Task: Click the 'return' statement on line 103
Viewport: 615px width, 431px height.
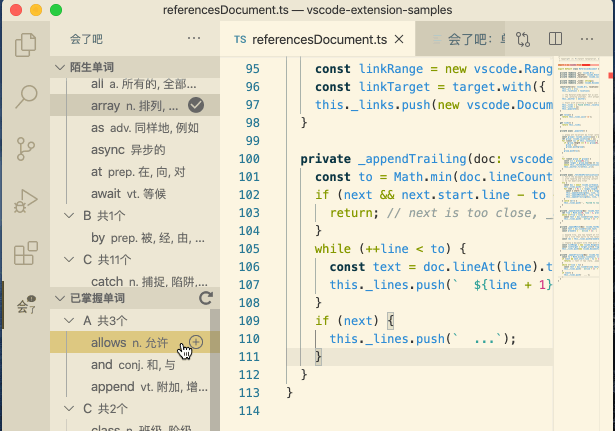Action: (351, 213)
